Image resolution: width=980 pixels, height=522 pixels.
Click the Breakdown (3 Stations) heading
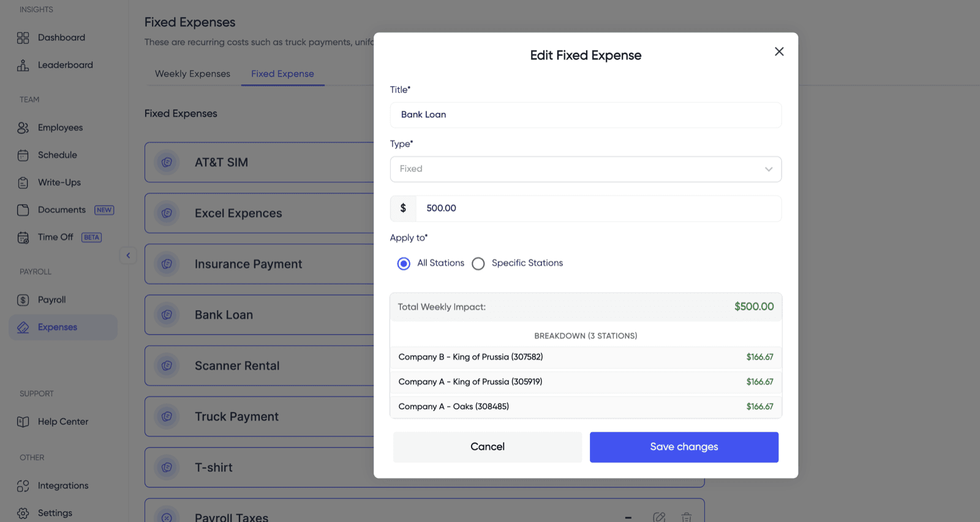[586, 336]
